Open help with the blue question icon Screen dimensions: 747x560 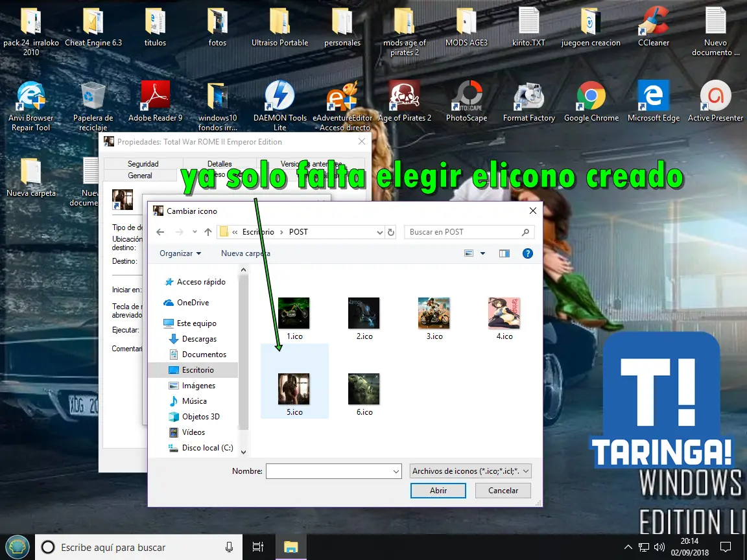[x=527, y=253]
